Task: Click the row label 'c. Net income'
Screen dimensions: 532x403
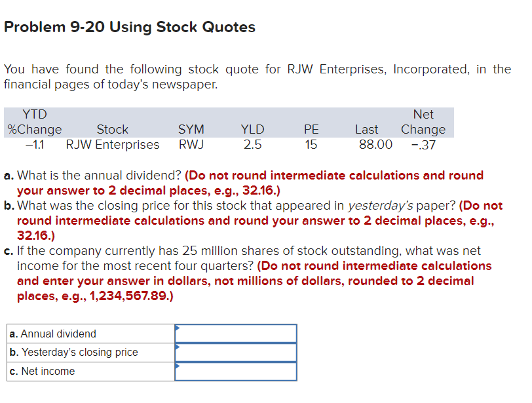Action: [x=43, y=371]
